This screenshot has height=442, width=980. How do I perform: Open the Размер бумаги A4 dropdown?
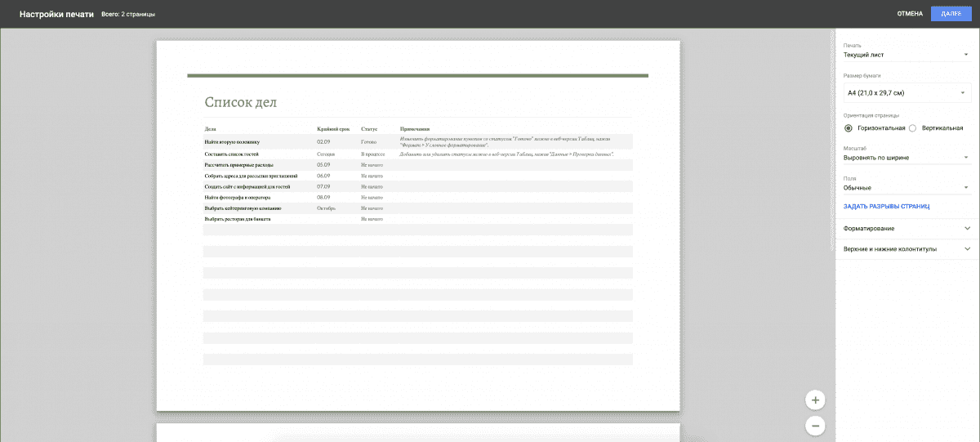906,93
